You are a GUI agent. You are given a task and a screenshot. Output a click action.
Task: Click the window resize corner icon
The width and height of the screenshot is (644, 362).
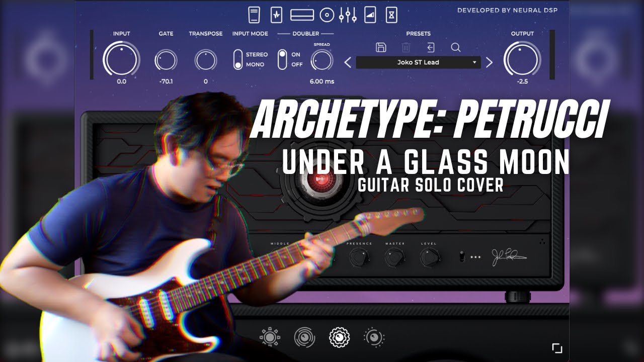(557, 348)
